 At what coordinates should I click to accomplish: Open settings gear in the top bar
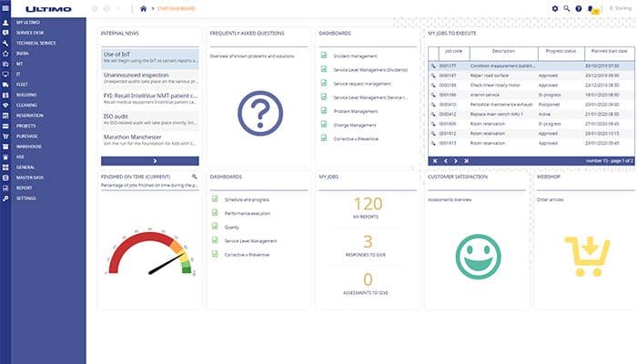tap(555, 8)
